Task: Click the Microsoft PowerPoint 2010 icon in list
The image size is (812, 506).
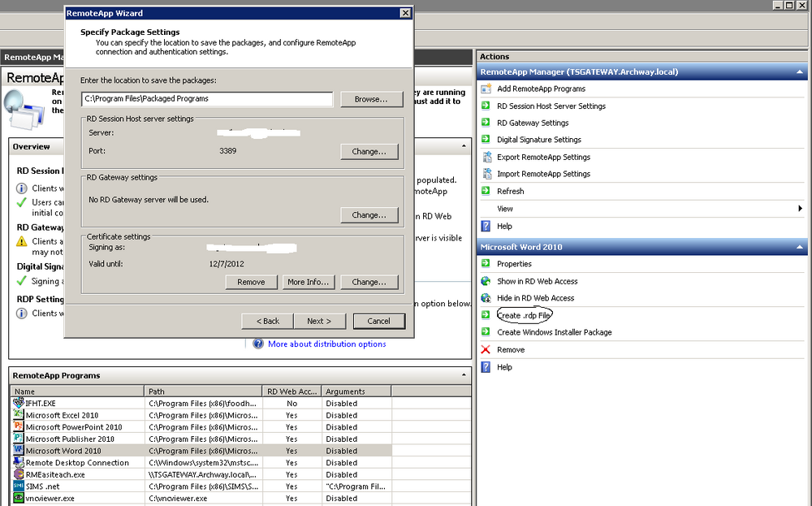Action: 19,426
